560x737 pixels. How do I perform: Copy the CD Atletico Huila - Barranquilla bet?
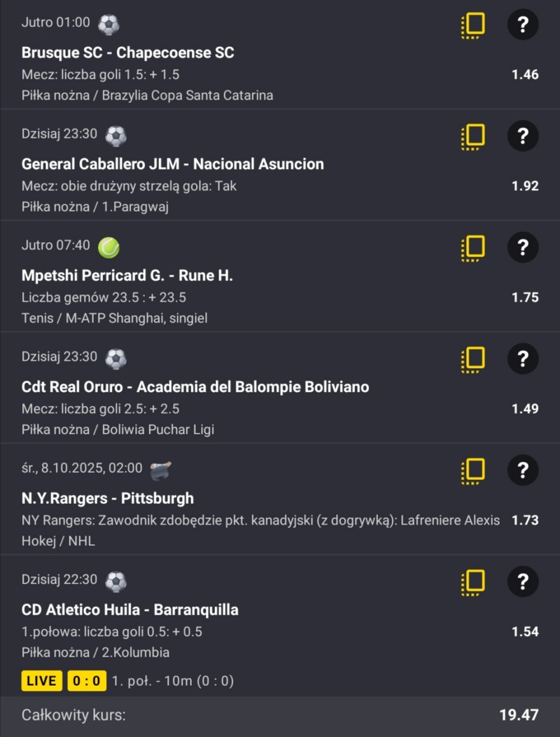473,582
